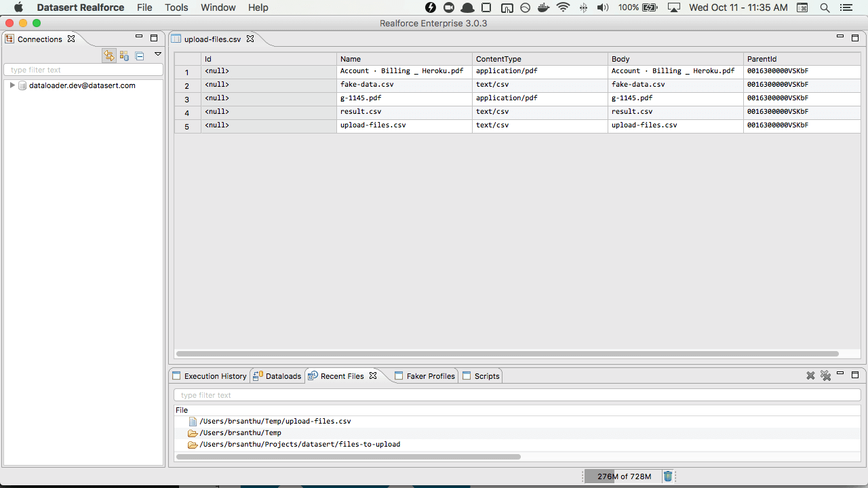This screenshot has width=868, height=488.
Task: Maximize the bottom panel
Action: pyautogui.click(x=855, y=375)
